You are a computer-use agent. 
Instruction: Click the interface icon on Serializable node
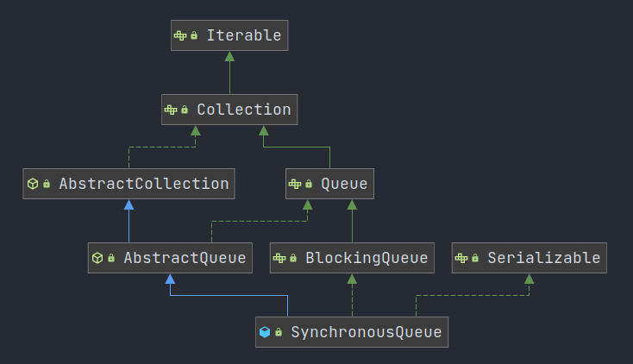pos(461,258)
